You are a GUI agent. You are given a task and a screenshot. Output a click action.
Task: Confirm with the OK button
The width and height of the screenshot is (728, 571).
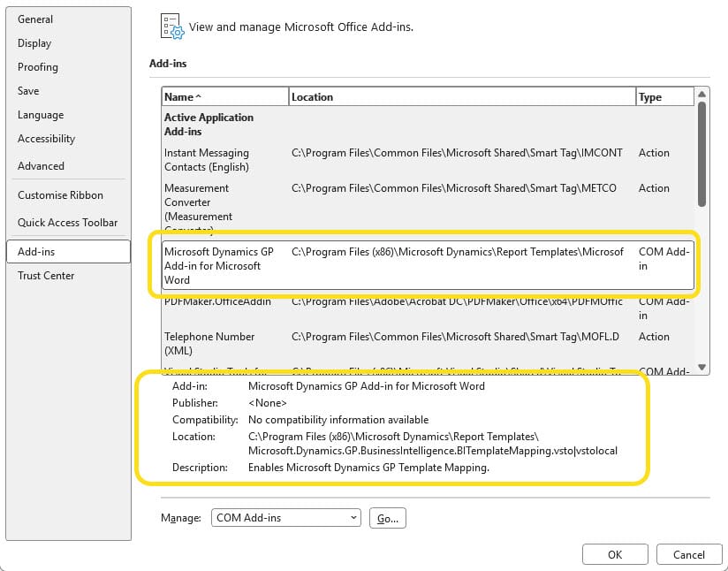pyautogui.click(x=615, y=555)
